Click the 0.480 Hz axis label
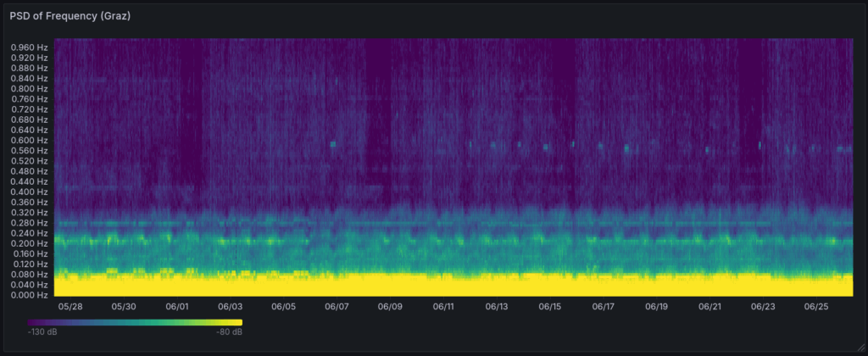This screenshot has width=868, height=356. click(30, 171)
